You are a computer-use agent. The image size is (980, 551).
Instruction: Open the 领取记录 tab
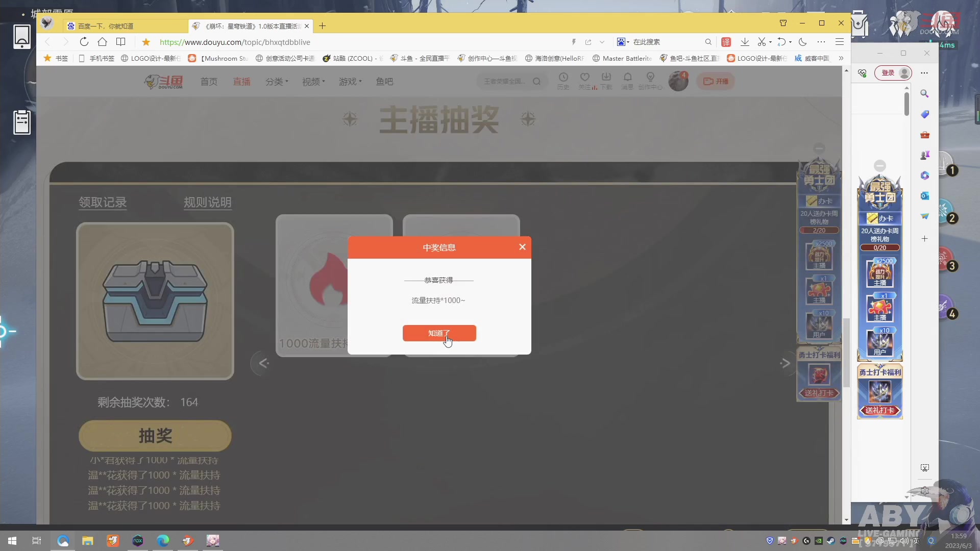click(103, 203)
